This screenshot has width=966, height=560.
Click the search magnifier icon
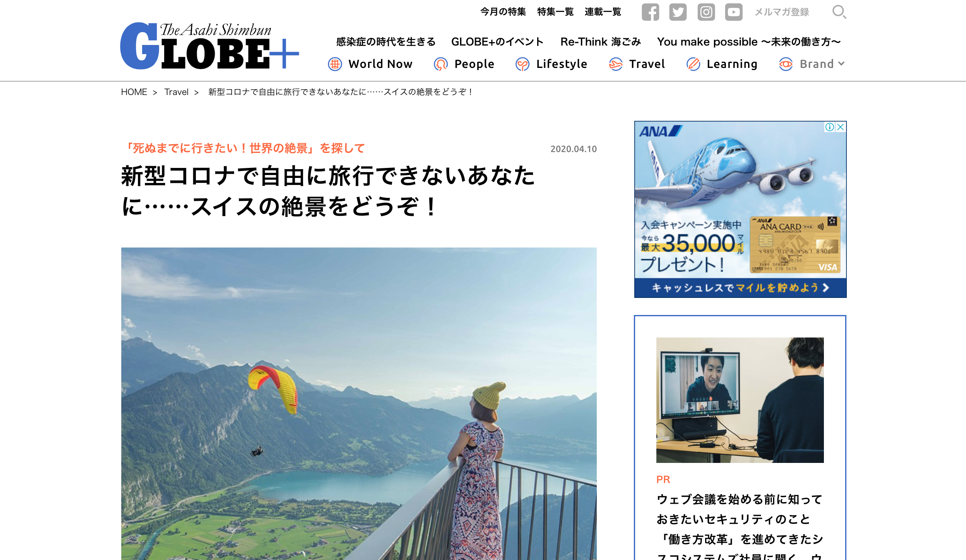pos(839,12)
